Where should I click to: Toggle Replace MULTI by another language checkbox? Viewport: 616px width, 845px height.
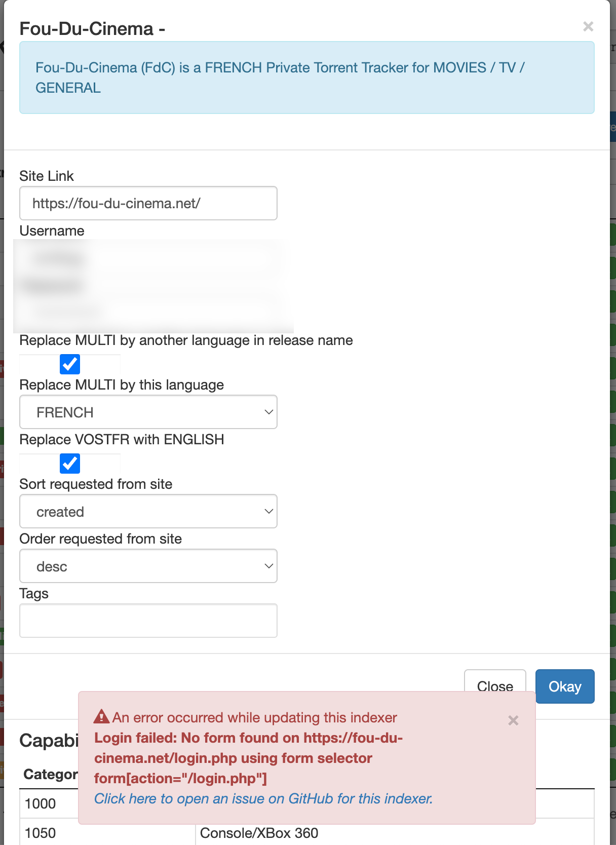point(70,364)
